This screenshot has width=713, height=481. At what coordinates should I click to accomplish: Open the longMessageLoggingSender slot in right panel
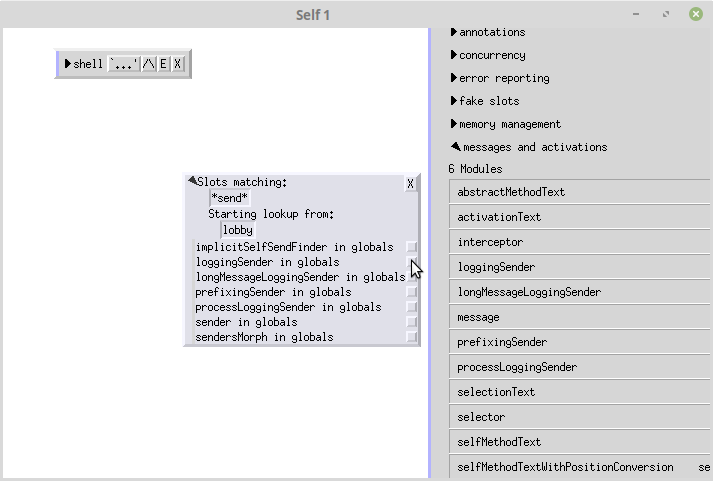click(x=579, y=292)
